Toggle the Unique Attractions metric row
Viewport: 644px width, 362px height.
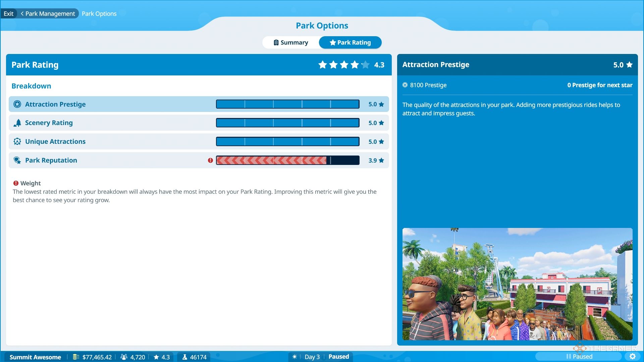pos(199,141)
